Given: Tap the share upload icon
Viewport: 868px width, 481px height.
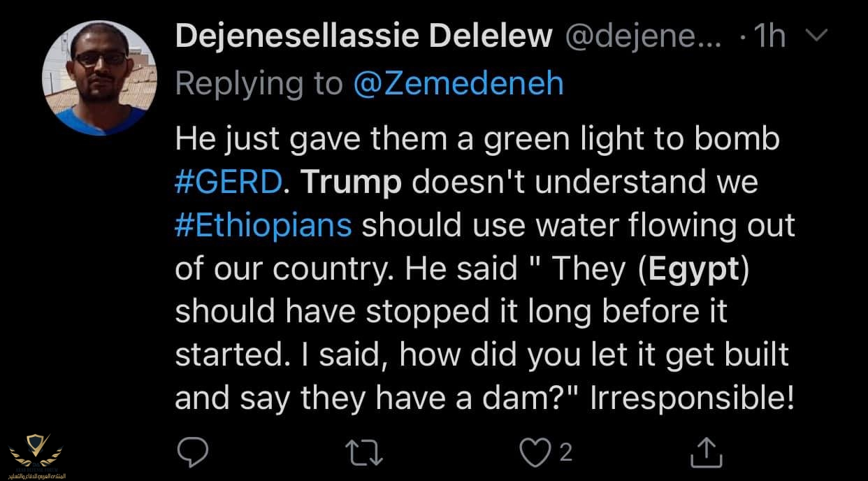Looking at the screenshot, I should pos(706,452).
